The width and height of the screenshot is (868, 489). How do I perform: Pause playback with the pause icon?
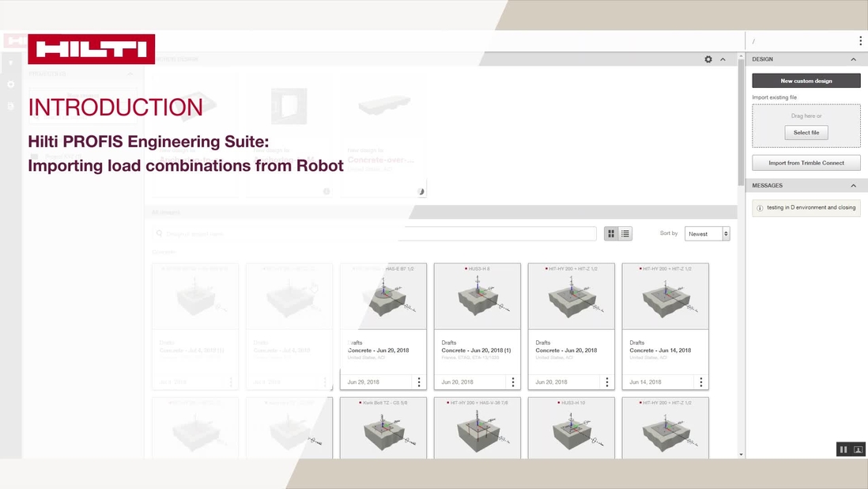[843, 449]
